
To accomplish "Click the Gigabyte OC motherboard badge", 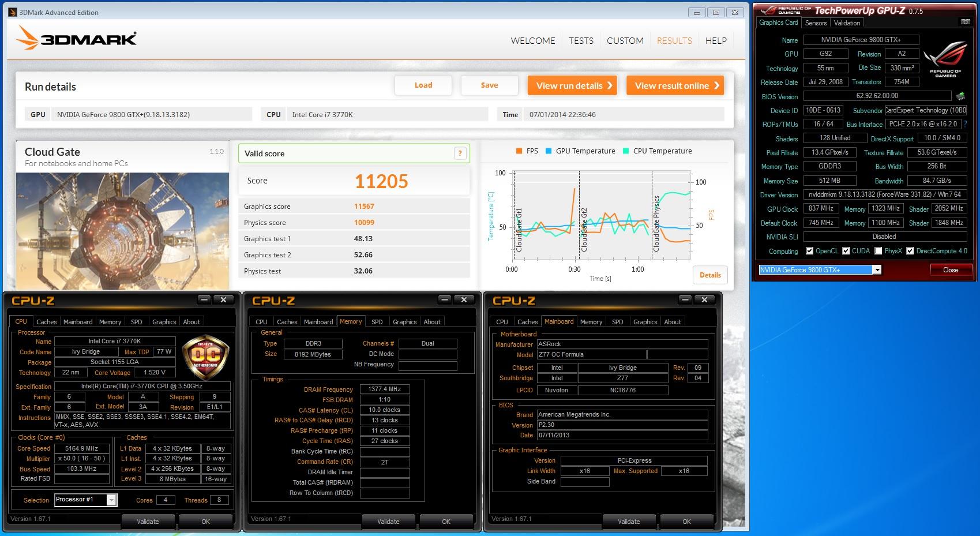I will point(205,357).
